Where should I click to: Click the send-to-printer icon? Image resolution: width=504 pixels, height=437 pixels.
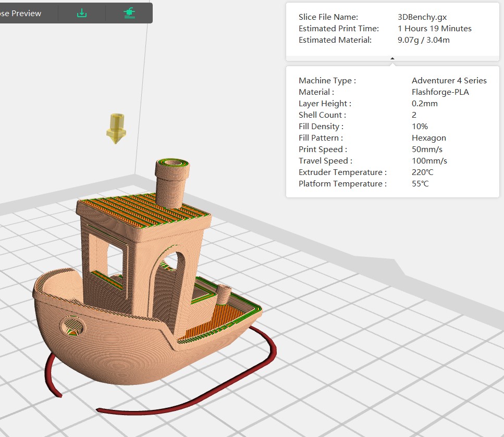click(129, 13)
